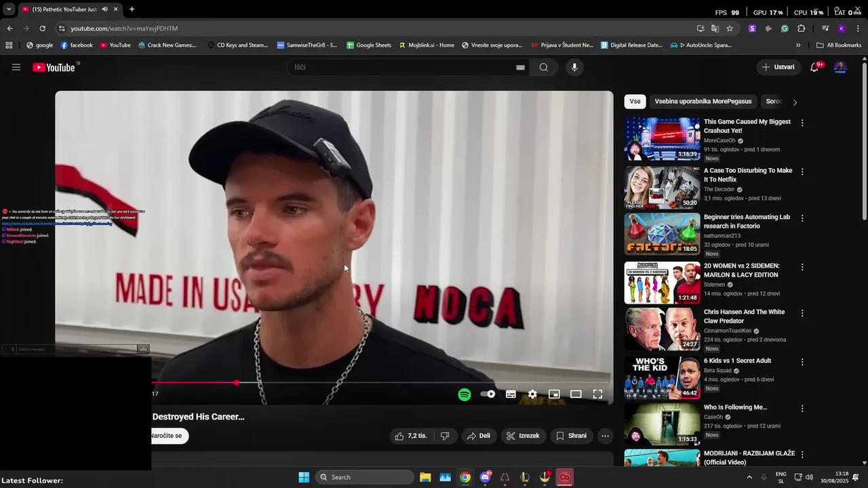Open Chrome extensions puzzle icon
Screen dimensions: 868x488
click(x=801, y=28)
